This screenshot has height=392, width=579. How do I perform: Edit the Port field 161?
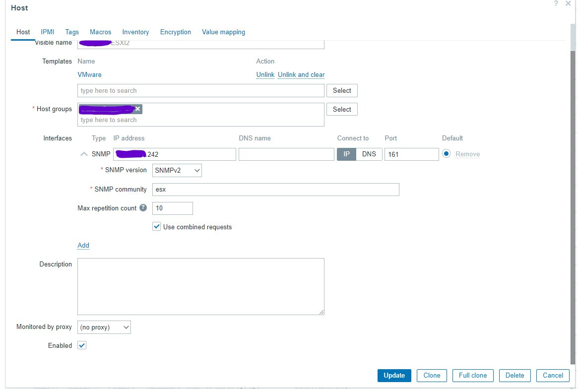point(412,154)
